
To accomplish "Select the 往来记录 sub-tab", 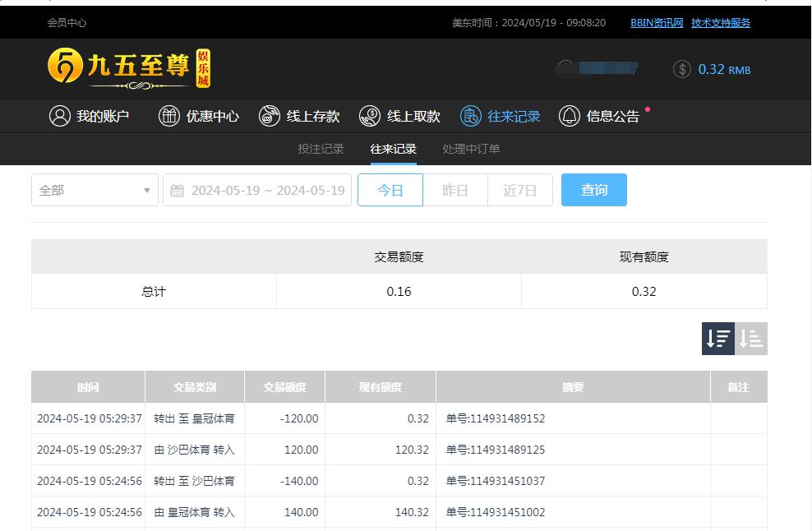I will [x=394, y=149].
